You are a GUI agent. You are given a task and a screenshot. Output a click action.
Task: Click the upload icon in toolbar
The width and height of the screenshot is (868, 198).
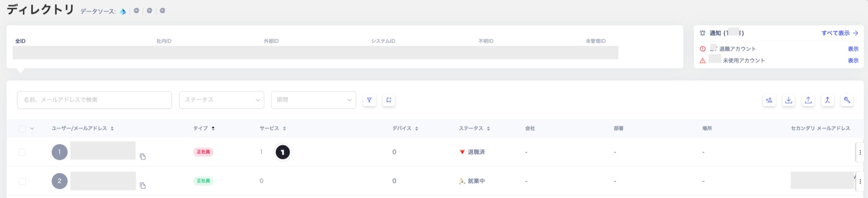[x=808, y=100]
